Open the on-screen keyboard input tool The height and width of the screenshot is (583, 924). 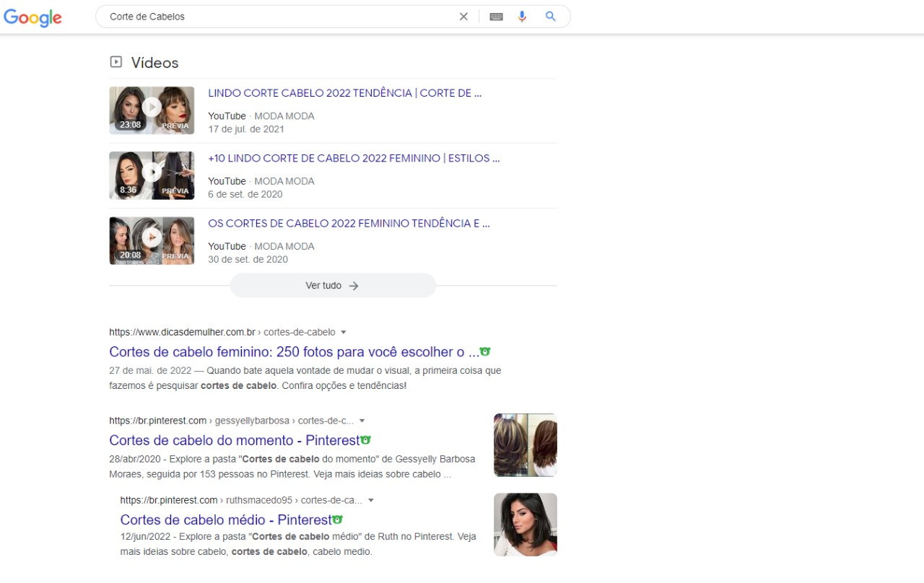[x=496, y=17]
